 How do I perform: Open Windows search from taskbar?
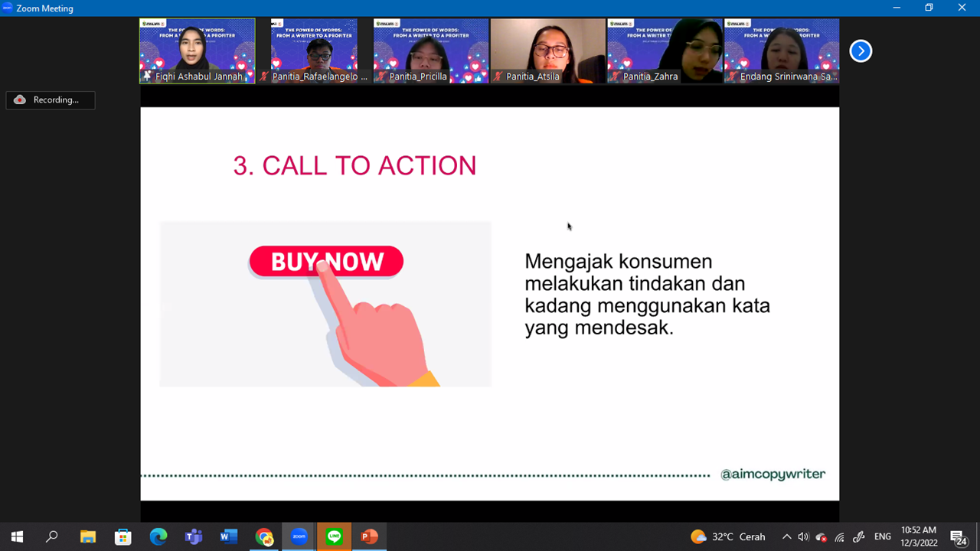pos(52,536)
